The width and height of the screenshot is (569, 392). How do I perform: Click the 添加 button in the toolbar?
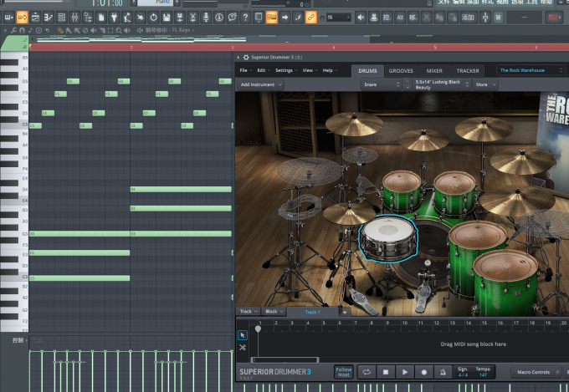(468, 17)
